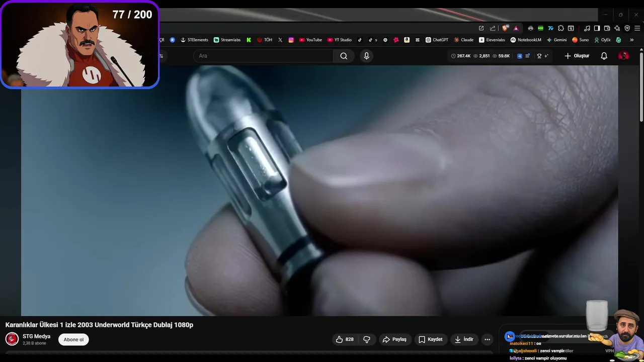
Task: Open YouTube notifications bell
Action: [x=604, y=56]
